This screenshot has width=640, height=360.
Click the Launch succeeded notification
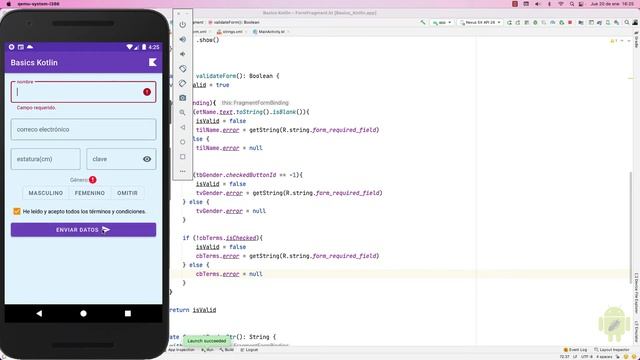coord(207,340)
